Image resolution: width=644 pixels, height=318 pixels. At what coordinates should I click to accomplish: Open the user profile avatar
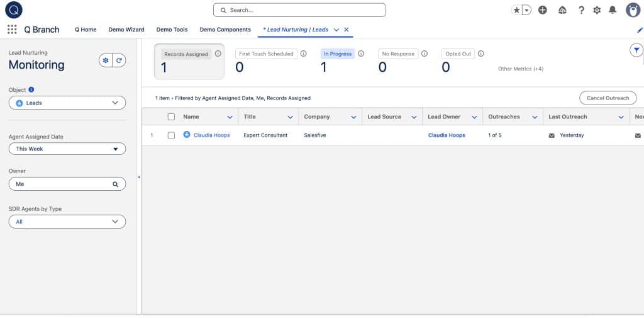coord(633,10)
